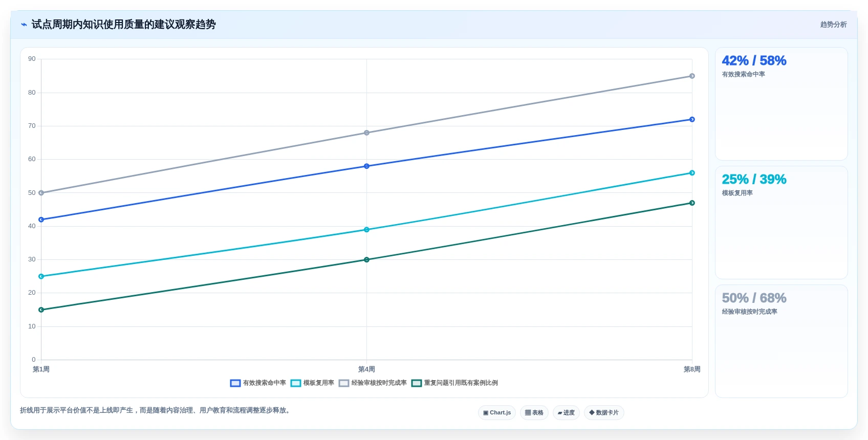Click the caption text beginning 折线用于展示平台价值
Viewport: 868px width, 440px height.
156,410
